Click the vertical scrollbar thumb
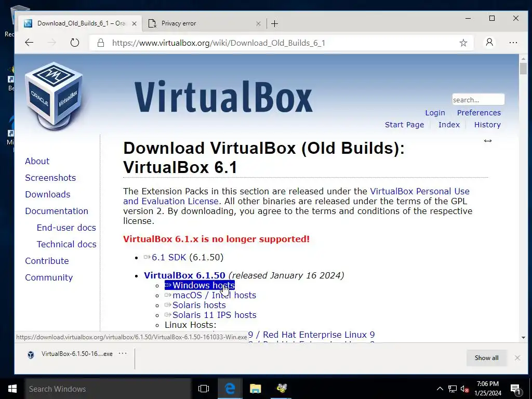This screenshot has width=532, height=399. [x=523, y=69]
